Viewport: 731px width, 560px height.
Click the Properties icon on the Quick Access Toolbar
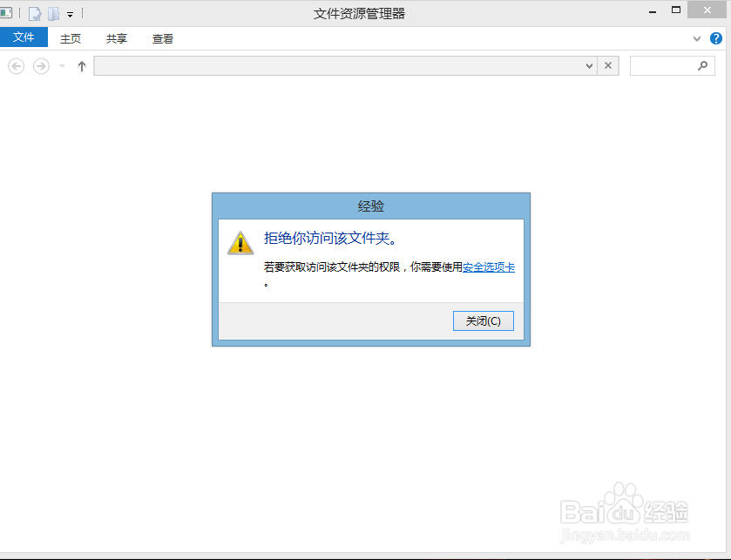34,13
